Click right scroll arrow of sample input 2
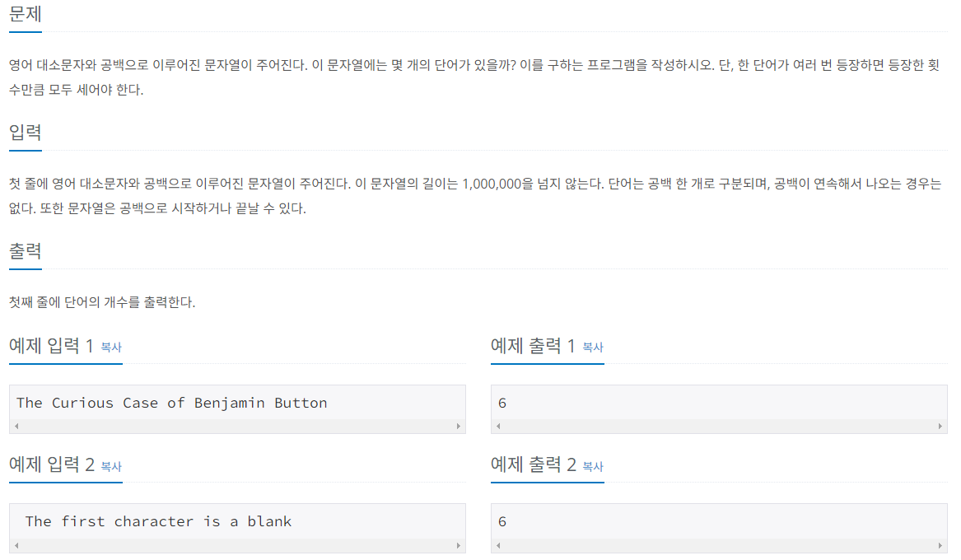This screenshot has height=560, width=961. (459, 545)
